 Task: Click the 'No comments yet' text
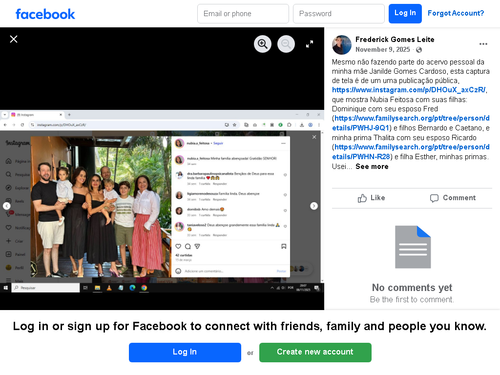tap(412, 287)
